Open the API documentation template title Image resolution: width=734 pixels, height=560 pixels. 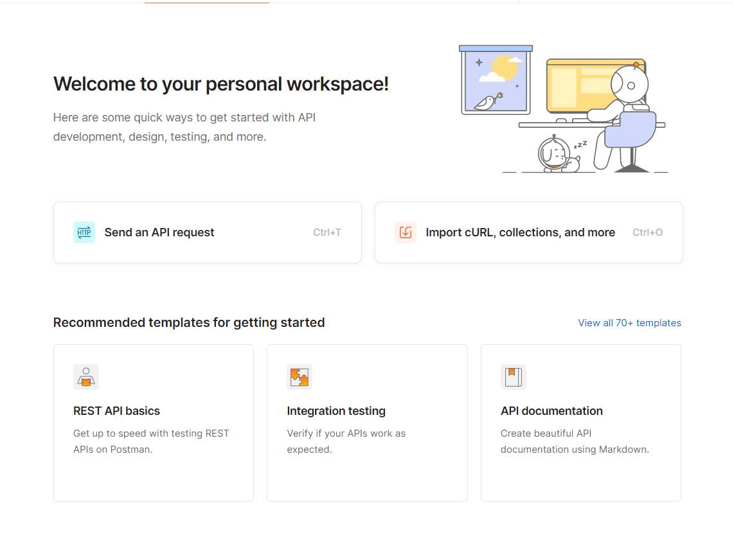pos(551,411)
